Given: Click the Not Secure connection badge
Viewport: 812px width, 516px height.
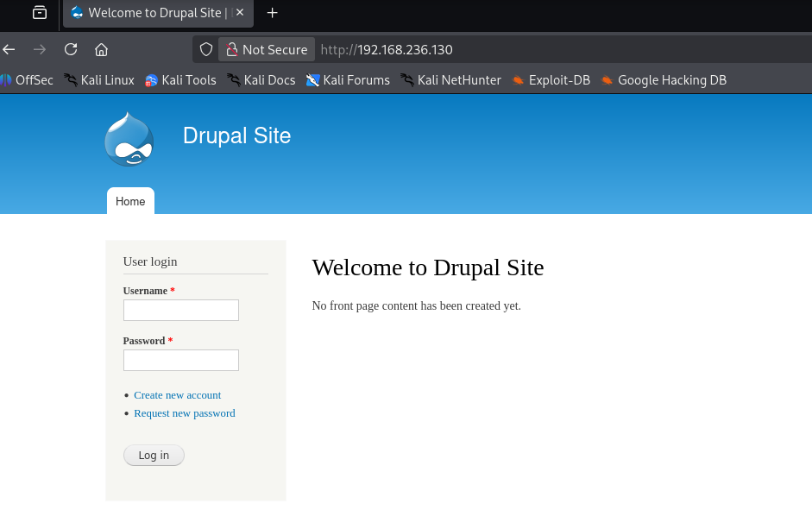Looking at the screenshot, I should point(267,50).
